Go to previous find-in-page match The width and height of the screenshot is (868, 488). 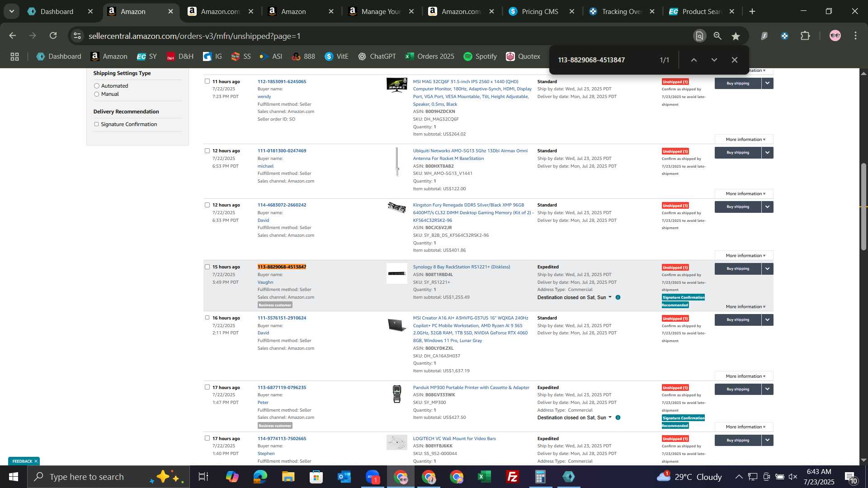tap(694, 60)
